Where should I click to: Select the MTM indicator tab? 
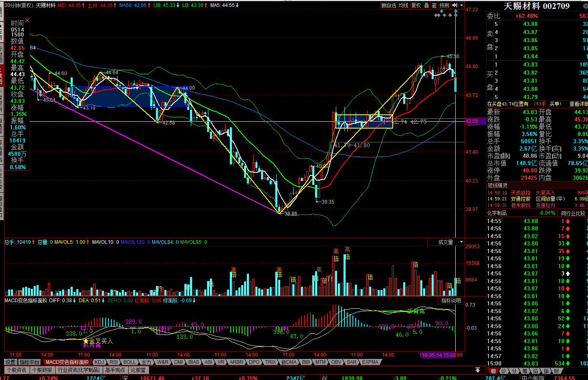click(320, 362)
